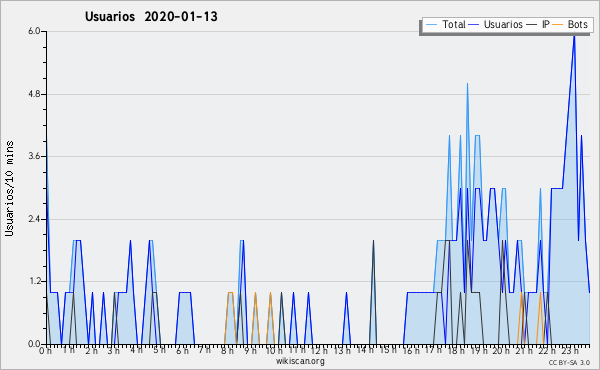
Task: Click the 'CC BY-SA 3.0' license text
Action: pyautogui.click(x=569, y=362)
